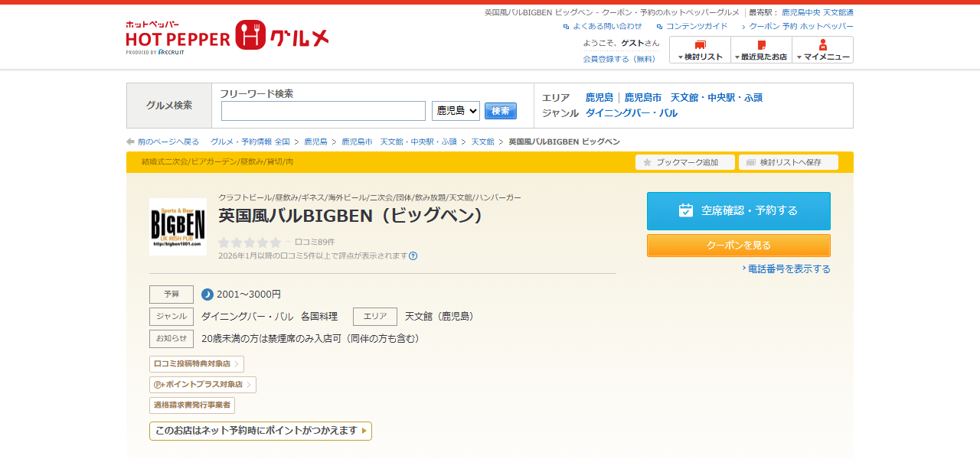Click the 口コミ89件 review count
The image size is (980, 459).
click(315, 242)
